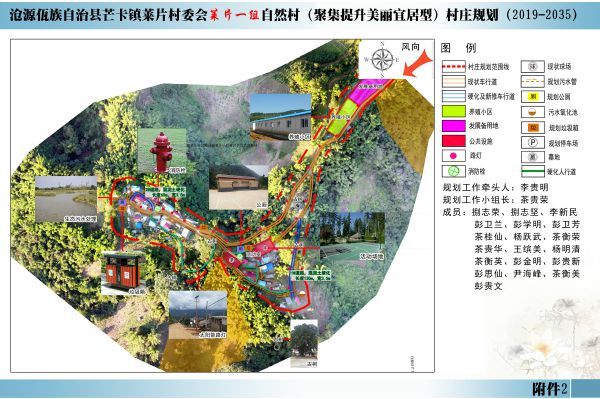Select the grey circle 墓地 legend icon
Image resolution: width=600 pixels, height=399 pixels.
click(x=533, y=157)
